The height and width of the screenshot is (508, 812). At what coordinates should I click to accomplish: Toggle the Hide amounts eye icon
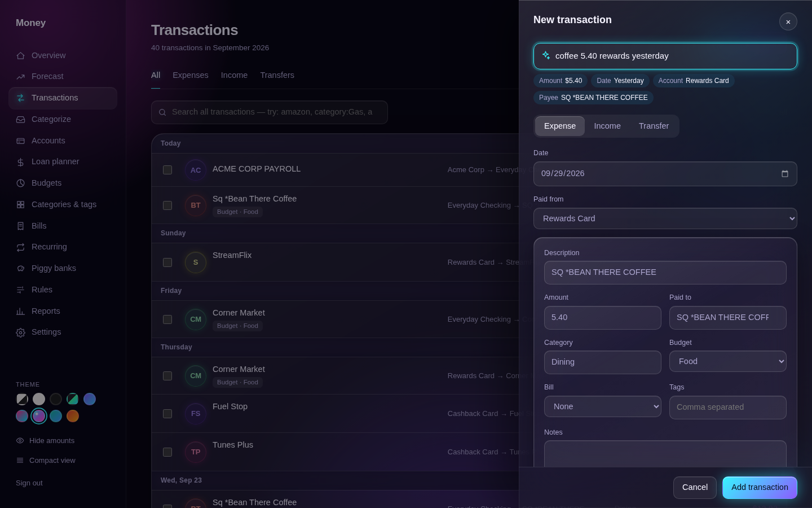tap(20, 441)
